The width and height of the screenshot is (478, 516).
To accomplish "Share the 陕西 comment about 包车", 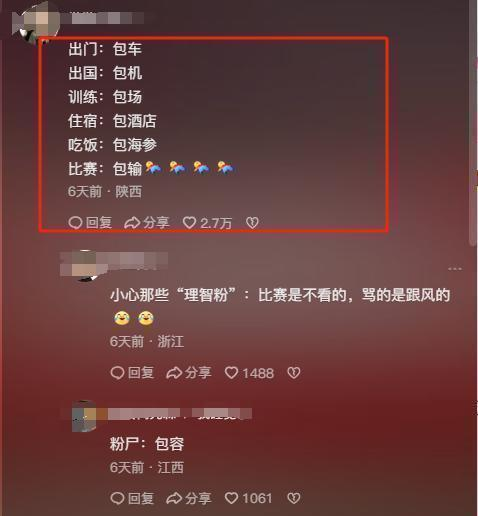I will pos(147,223).
